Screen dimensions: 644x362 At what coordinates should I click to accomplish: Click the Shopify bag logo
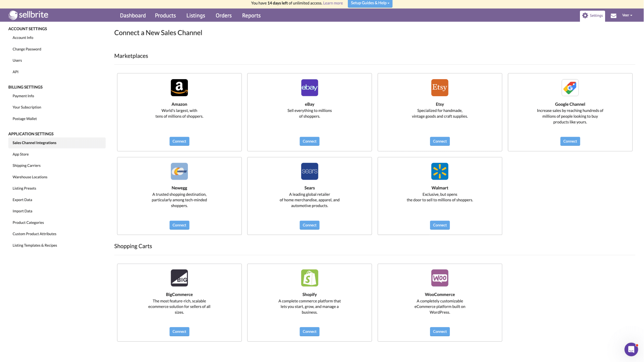click(309, 278)
